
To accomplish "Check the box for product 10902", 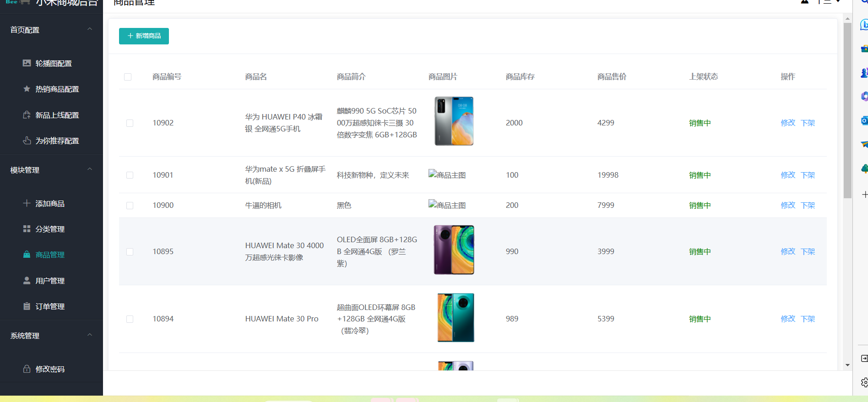I will coord(130,123).
